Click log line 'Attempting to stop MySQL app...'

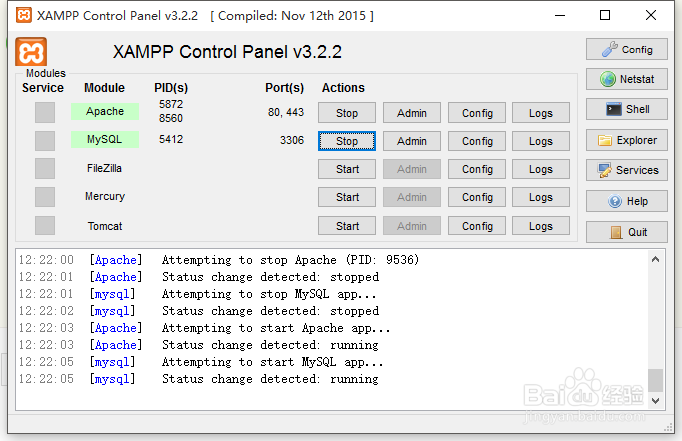click(x=269, y=294)
